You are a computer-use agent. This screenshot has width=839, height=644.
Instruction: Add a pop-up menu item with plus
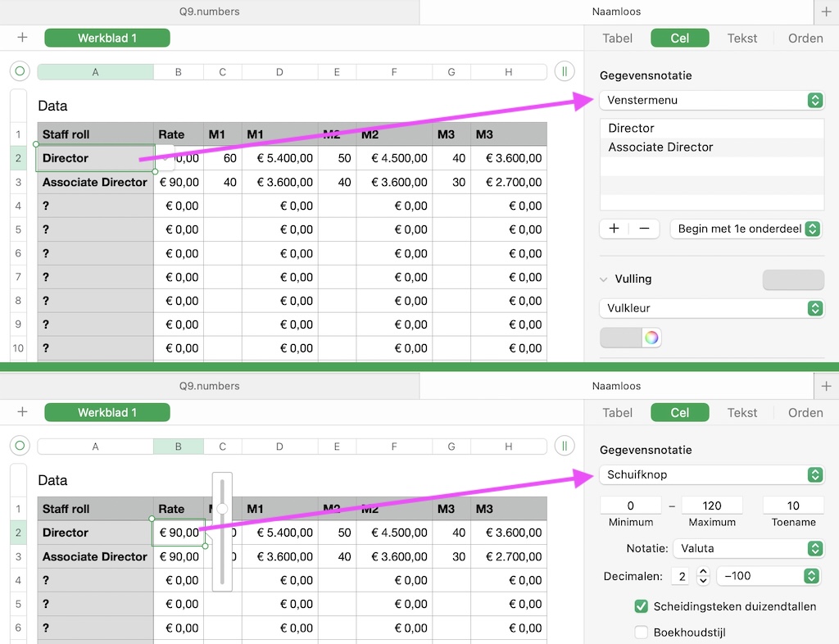[x=615, y=229]
